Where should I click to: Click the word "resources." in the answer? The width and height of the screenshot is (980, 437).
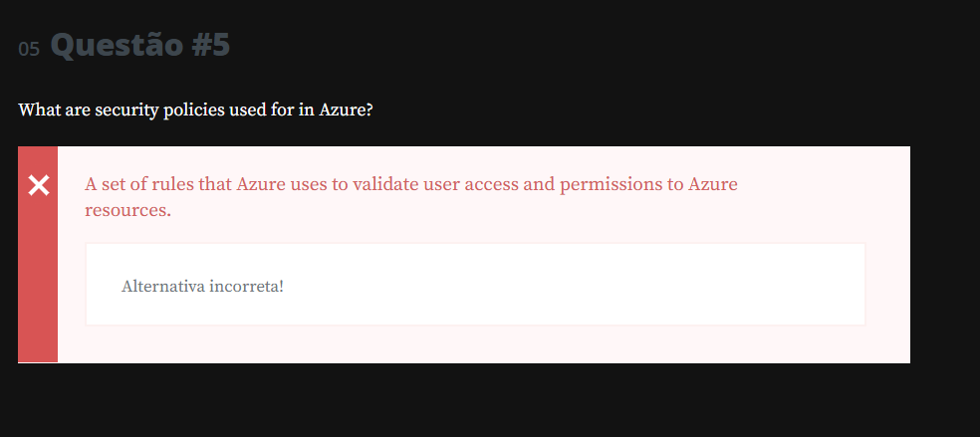[127, 211]
